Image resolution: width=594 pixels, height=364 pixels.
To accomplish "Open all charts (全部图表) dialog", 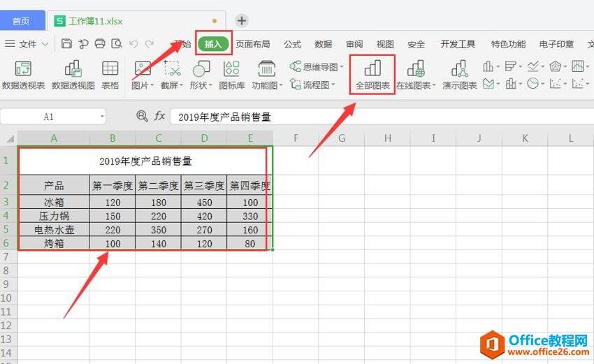I will coord(372,75).
